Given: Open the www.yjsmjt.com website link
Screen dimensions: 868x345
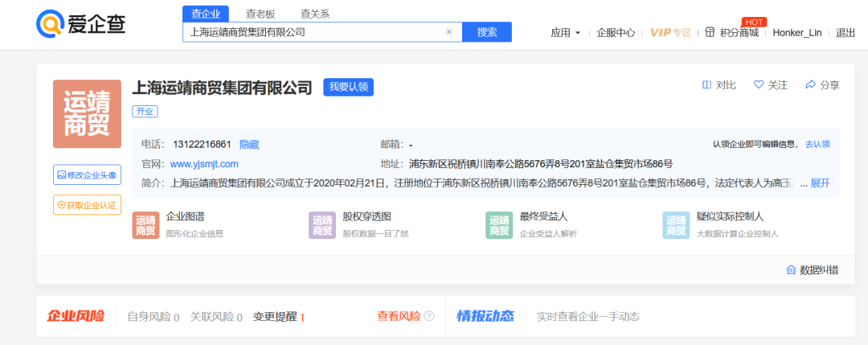Looking at the screenshot, I should coord(204,164).
